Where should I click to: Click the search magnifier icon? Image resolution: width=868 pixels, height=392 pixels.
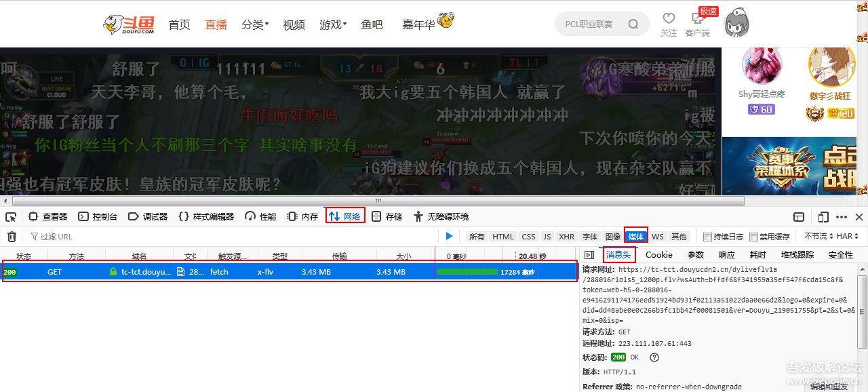633,23
